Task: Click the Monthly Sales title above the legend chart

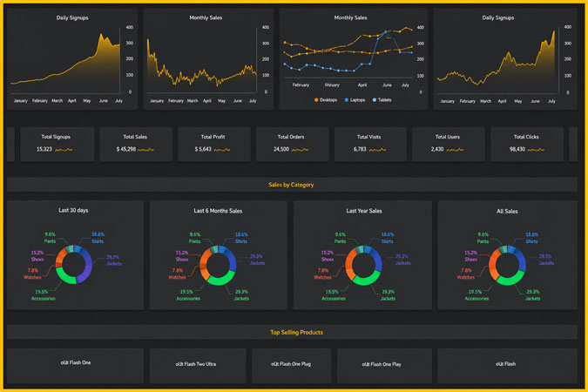Action: [x=350, y=17]
